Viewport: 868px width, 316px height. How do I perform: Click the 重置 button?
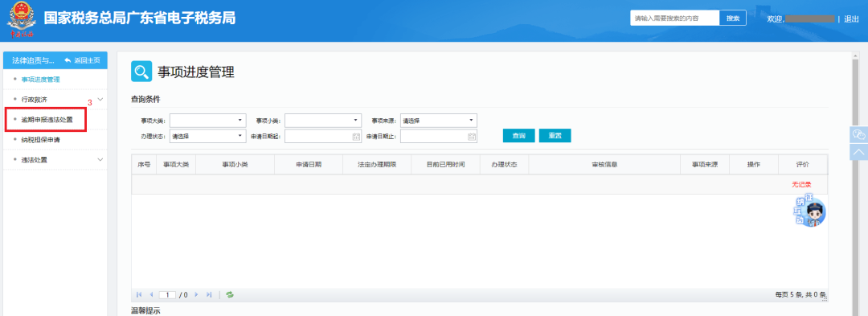[x=555, y=136]
